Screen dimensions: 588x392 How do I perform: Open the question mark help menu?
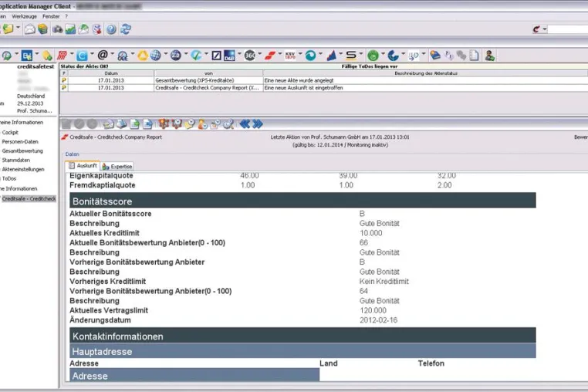click(x=66, y=16)
